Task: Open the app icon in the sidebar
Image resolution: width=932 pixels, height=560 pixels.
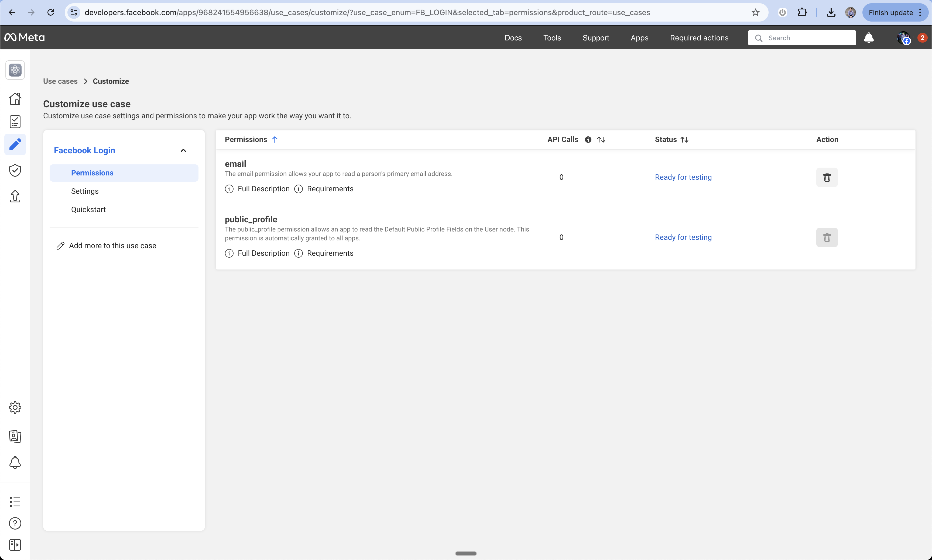Action: coord(15,70)
